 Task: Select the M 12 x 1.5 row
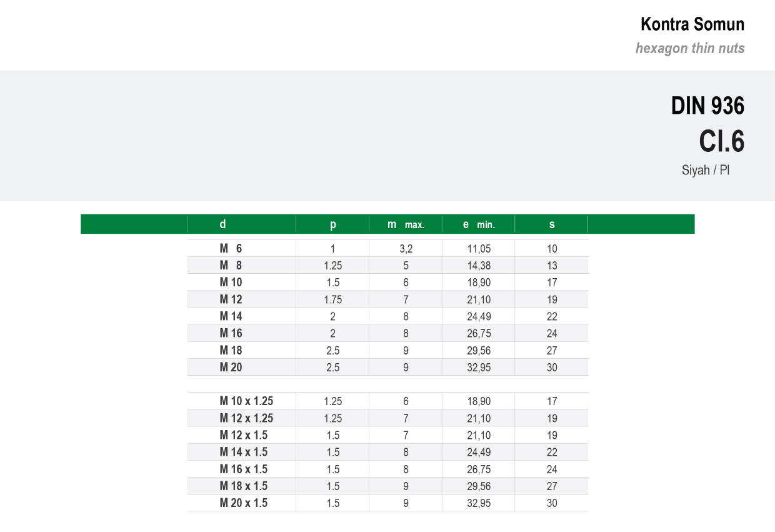pos(387,435)
